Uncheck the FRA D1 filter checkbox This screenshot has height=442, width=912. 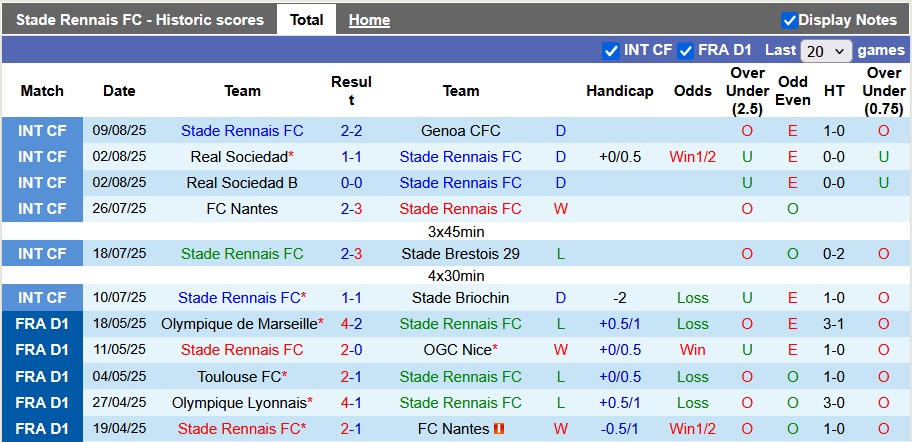(686, 51)
